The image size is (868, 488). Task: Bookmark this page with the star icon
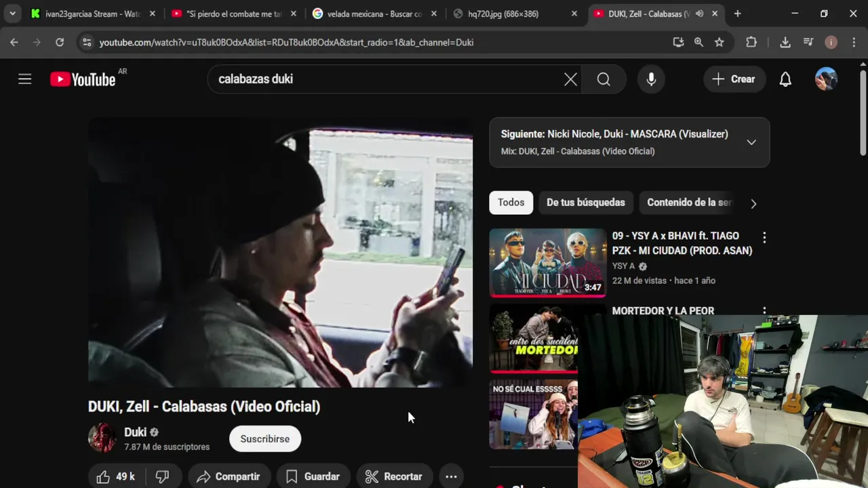tap(719, 42)
